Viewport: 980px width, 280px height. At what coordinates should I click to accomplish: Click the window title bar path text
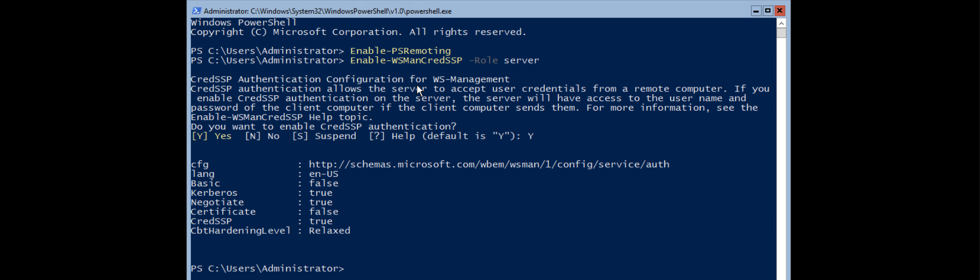pos(327,11)
